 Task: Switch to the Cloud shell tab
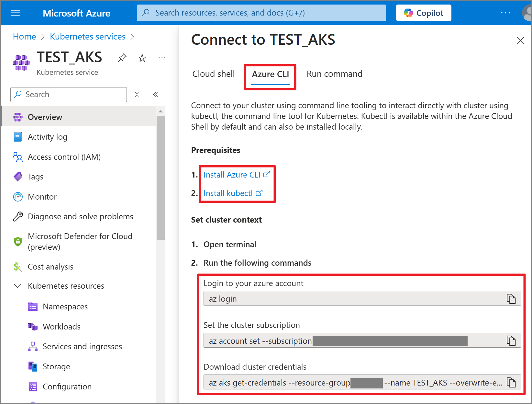pos(214,74)
